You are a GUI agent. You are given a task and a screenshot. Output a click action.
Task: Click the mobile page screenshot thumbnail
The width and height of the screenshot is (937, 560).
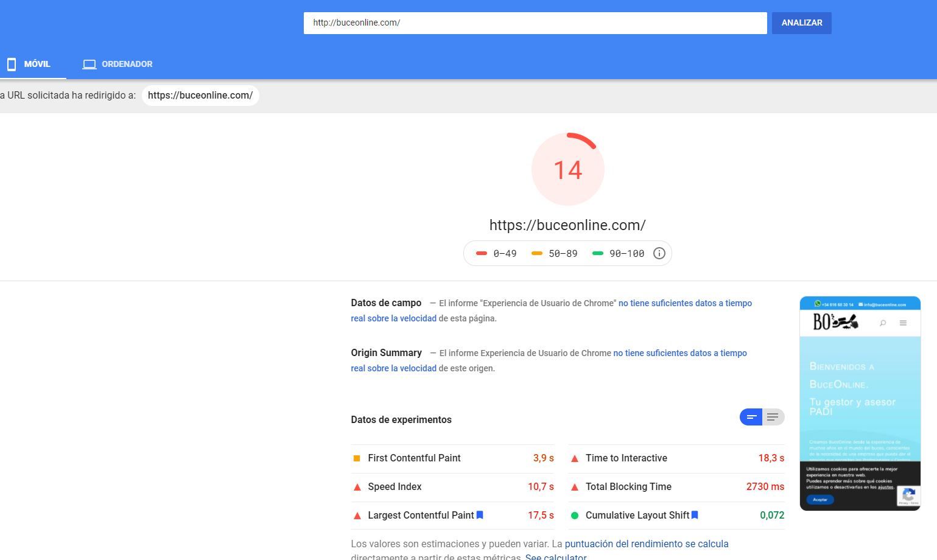tap(860, 403)
